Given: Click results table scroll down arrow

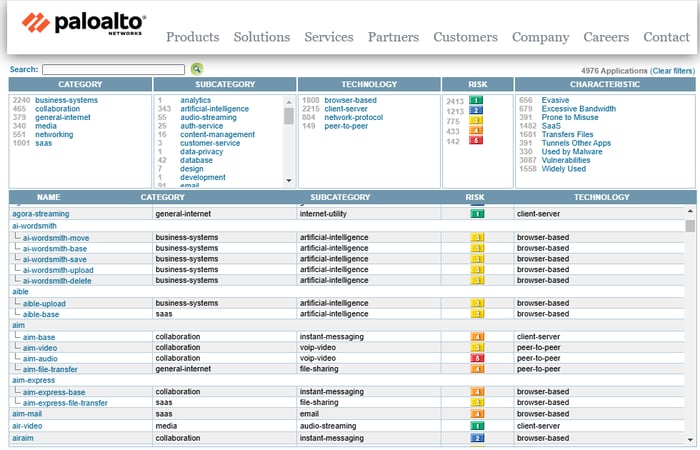Looking at the screenshot, I should tap(690, 440).
